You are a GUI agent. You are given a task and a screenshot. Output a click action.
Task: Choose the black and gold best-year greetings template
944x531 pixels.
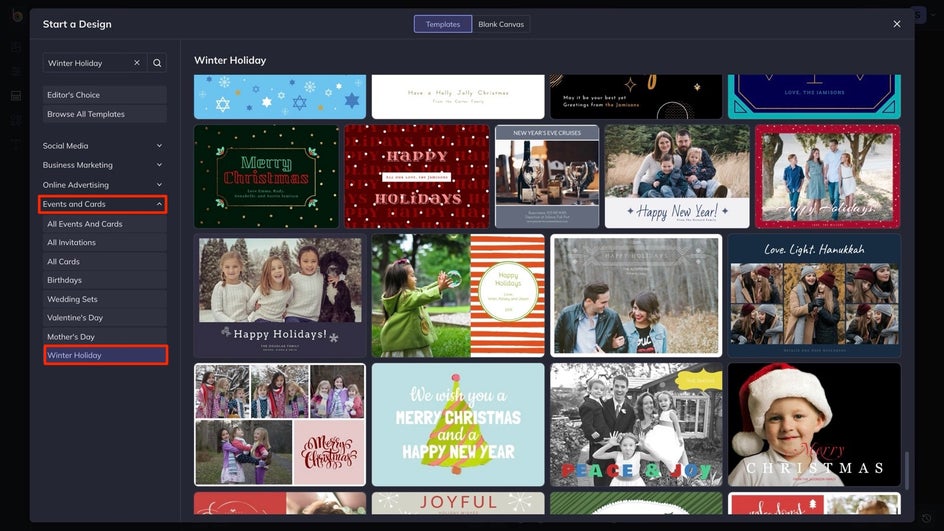636,96
